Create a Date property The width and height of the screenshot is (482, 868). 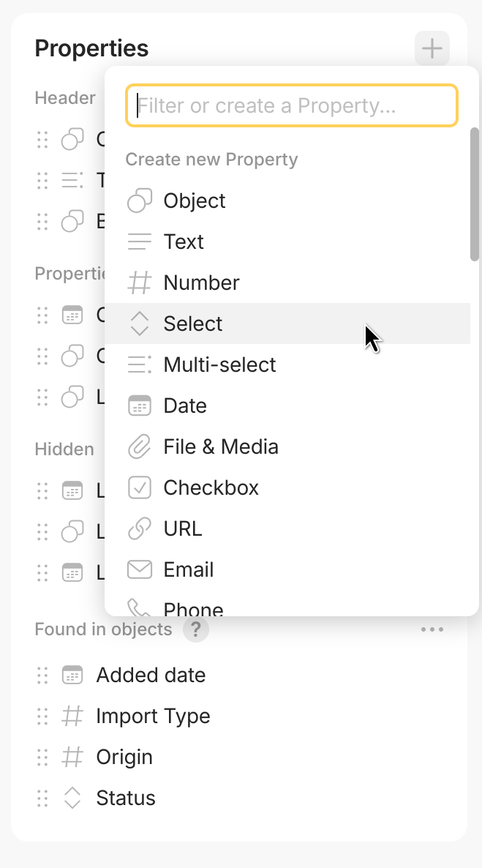point(185,405)
